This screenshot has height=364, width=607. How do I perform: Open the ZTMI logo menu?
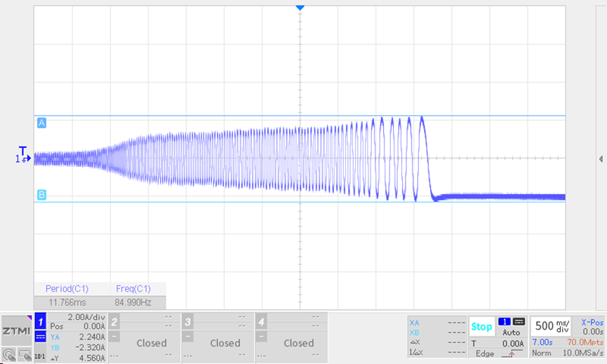16,331
